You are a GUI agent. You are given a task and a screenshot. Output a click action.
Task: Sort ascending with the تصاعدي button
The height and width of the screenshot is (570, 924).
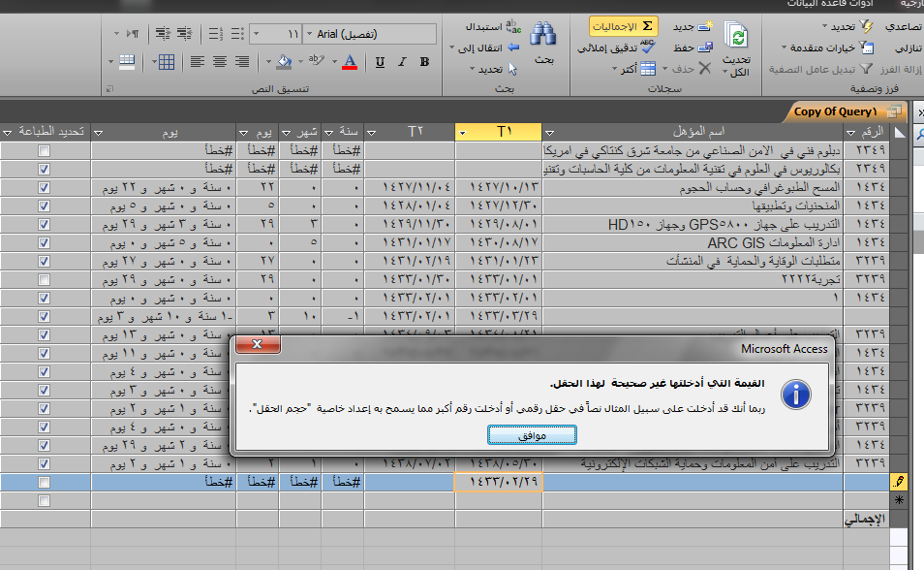point(903,26)
